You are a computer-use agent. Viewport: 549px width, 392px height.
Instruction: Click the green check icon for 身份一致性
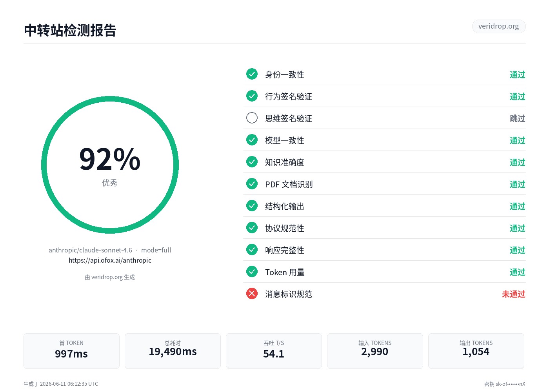(x=252, y=74)
